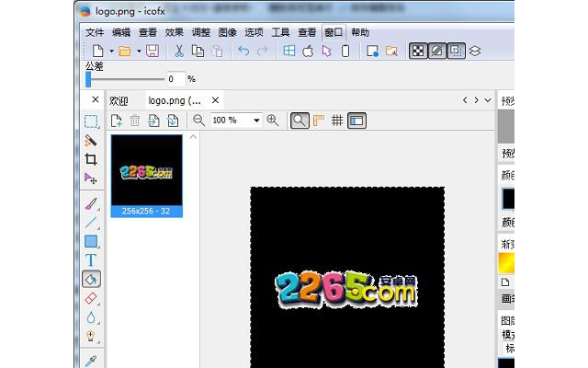Open the 工具 menu
This screenshot has width=588, height=368.
coord(280,33)
